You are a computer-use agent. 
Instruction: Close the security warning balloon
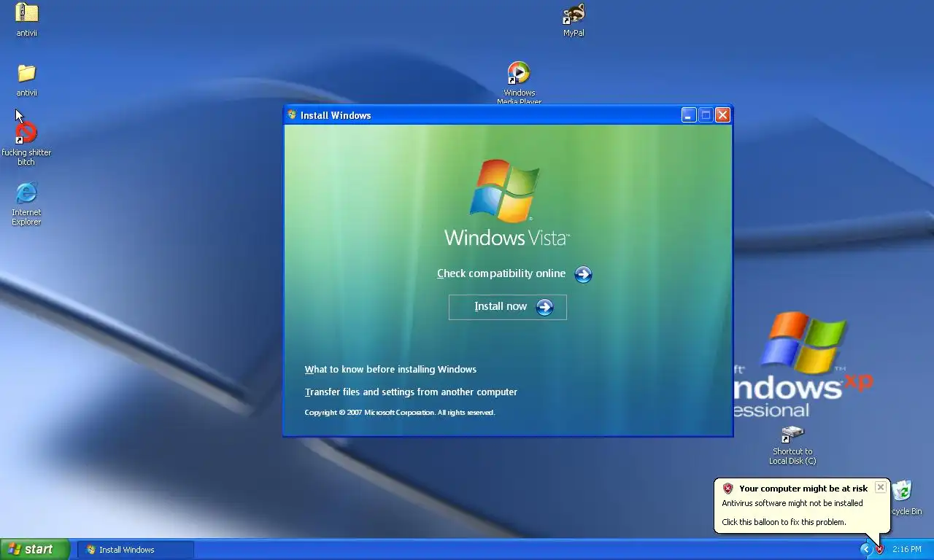coord(881,487)
